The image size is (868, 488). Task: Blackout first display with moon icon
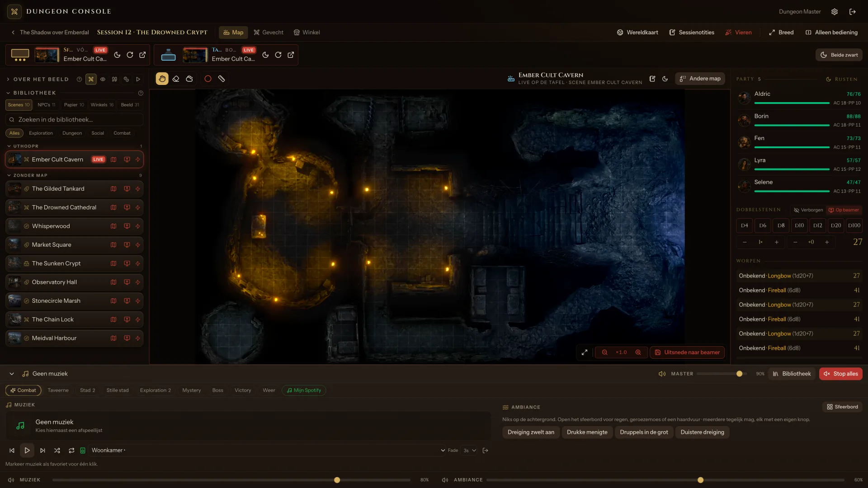(x=117, y=55)
